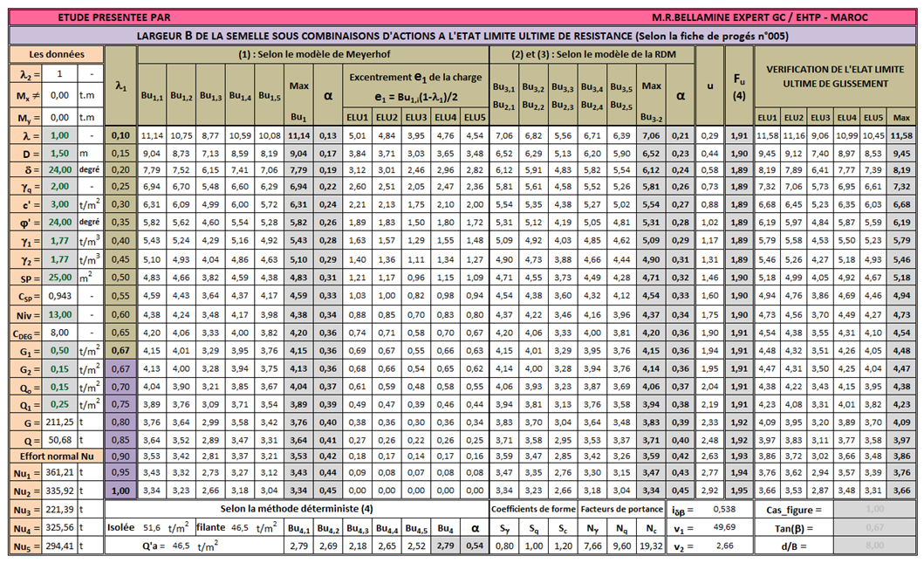Click the u column value 2,92
Image resolution: width=924 pixels, height=563 pixels.
click(x=709, y=491)
